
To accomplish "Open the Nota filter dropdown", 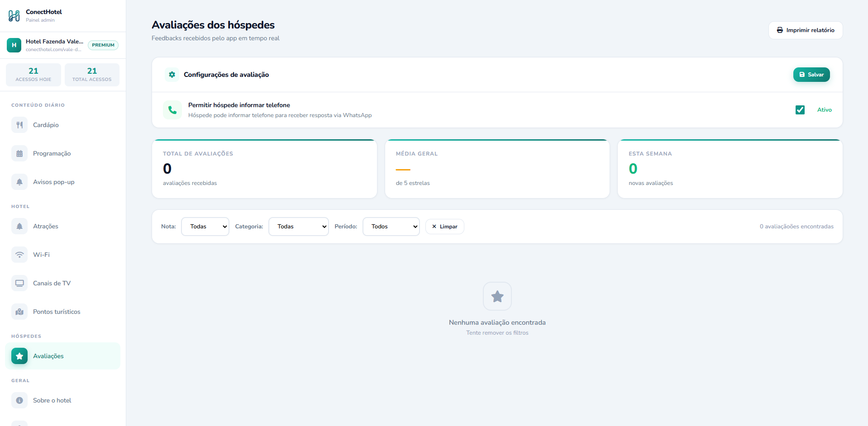I will coord(205,227).
